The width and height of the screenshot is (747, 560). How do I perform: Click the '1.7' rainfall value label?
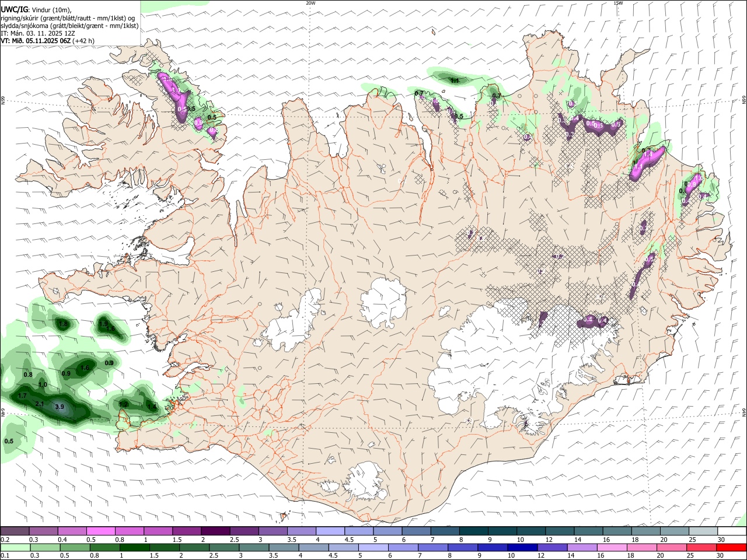(x=22, y=395)
